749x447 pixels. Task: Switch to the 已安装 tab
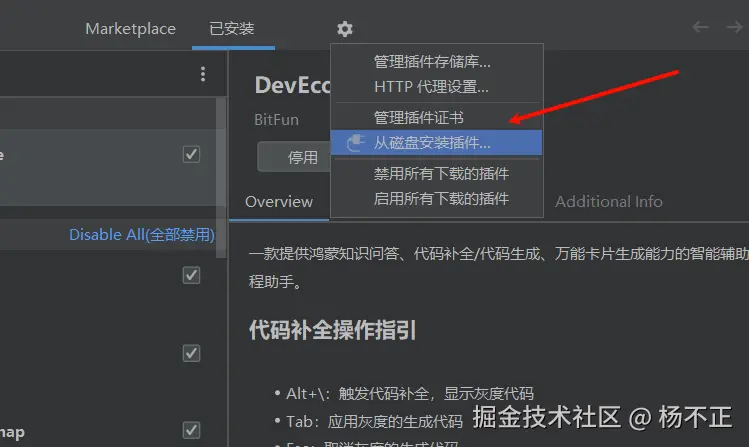232,29
